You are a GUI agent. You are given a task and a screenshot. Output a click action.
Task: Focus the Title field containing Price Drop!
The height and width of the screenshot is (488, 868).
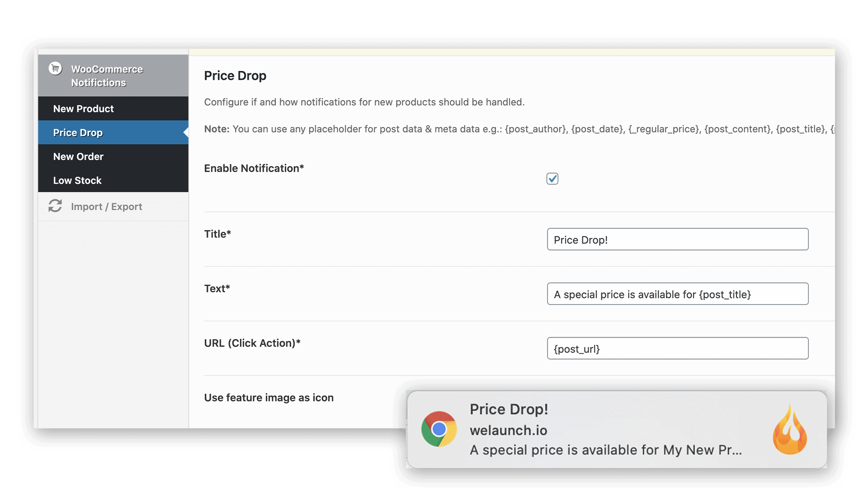point(678,239)
